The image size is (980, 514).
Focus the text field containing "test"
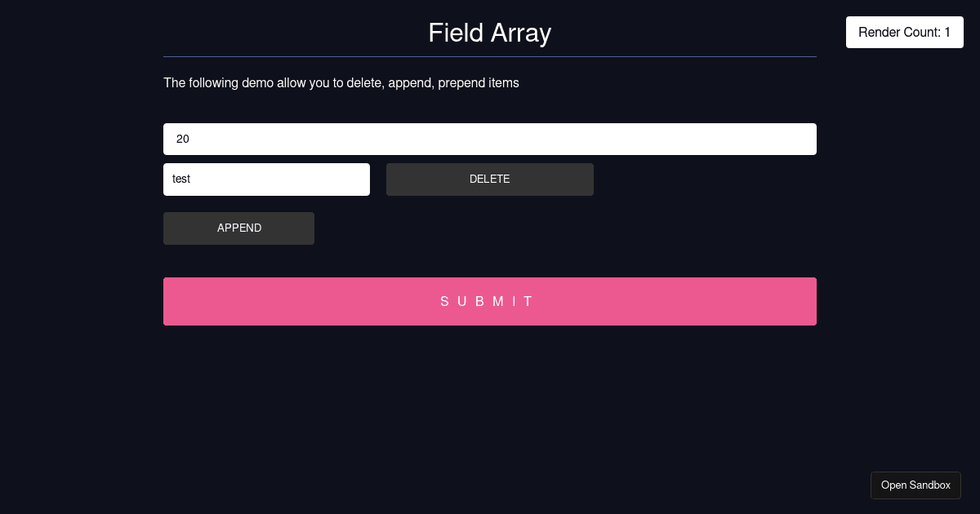(x=266, y=179)
